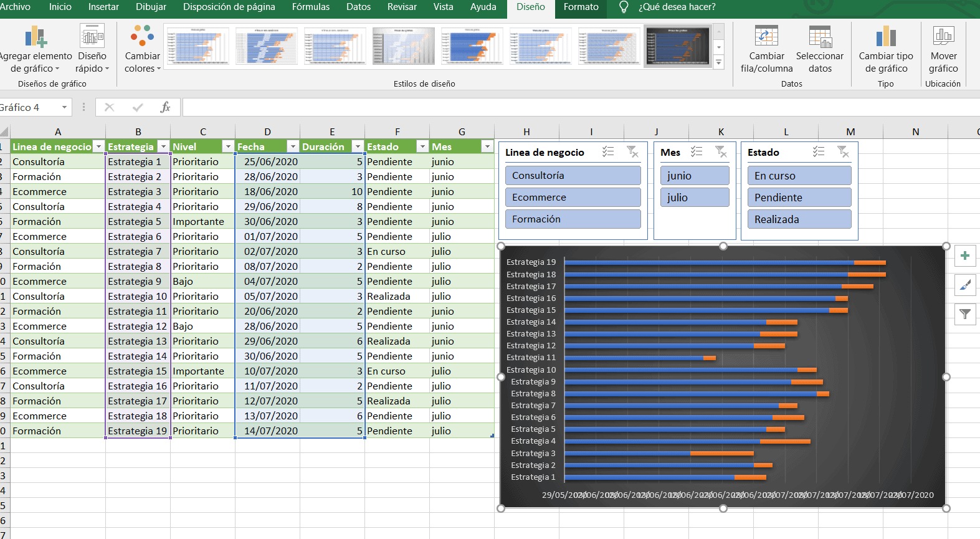
Task: Clear filter on Estado slicer
Action: (843, 152)
